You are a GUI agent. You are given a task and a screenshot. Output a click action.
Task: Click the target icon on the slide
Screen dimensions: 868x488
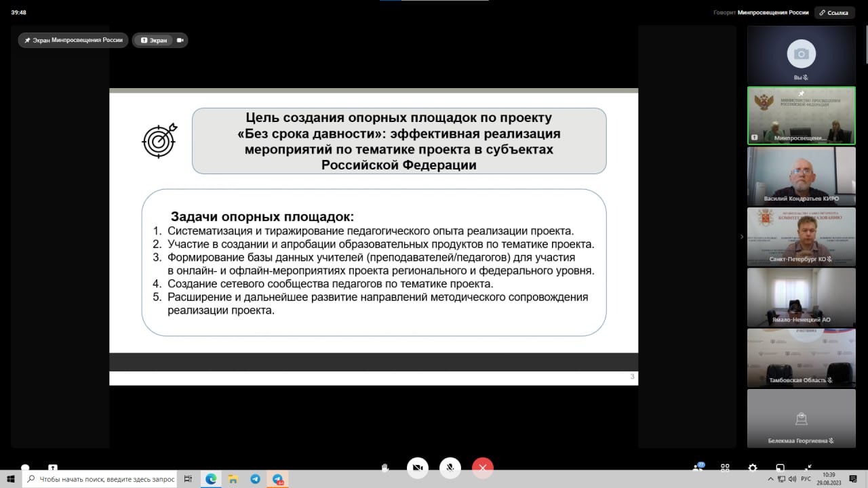coord(160,140)
